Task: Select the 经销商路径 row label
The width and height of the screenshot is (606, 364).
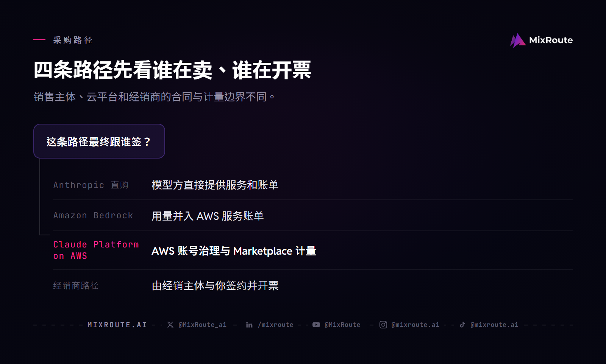Action: (76, 285)
